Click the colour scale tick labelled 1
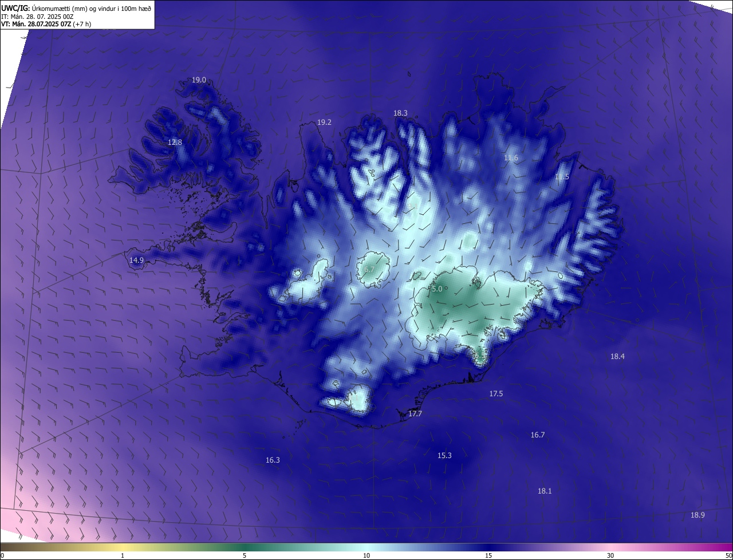The height and width of the screenshot is (560, 733). pyautogui.click(x=123, y=556)
